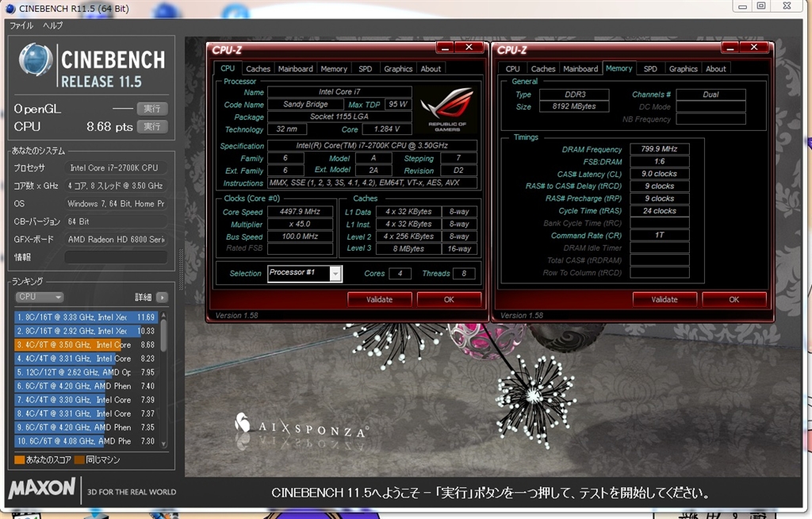Maximize the Cinebench window

click(761, 6)
